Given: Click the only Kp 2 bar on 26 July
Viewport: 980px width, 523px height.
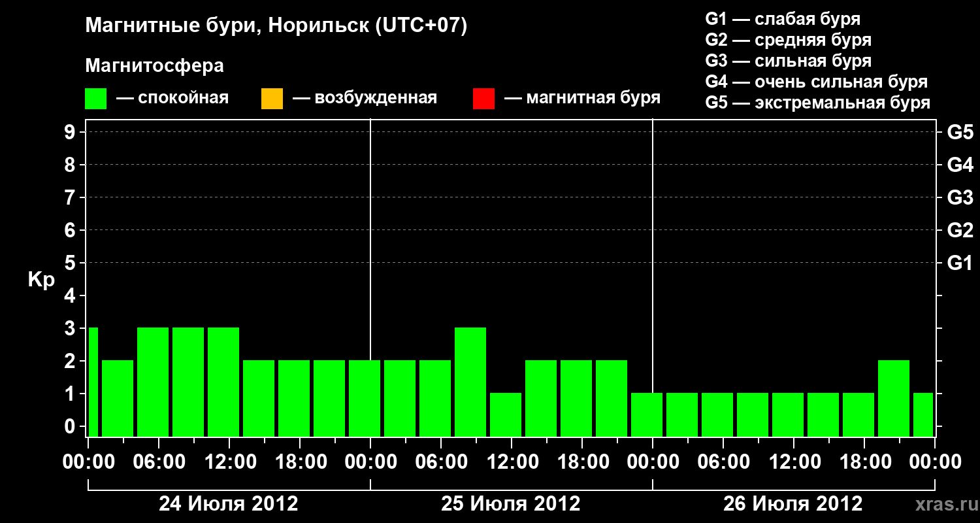Looking at the screenshot, I should pyautogui.click(x=894, y=398).
